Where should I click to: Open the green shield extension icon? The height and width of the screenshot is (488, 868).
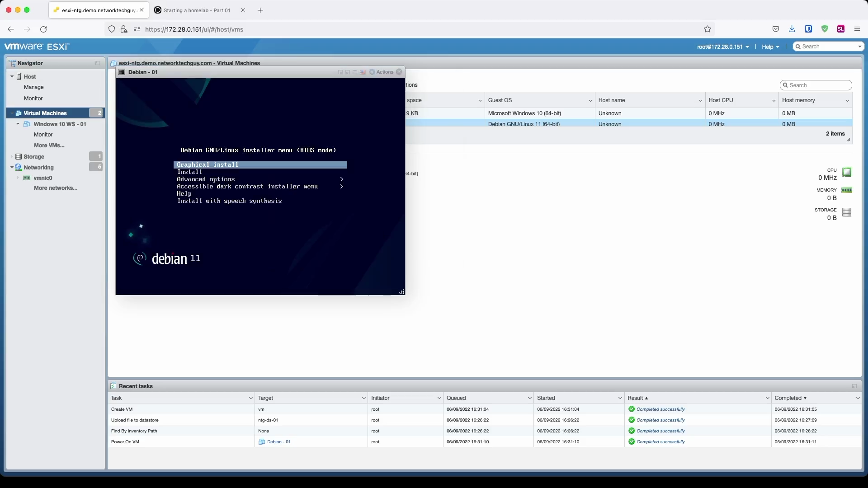pos(825,29)
